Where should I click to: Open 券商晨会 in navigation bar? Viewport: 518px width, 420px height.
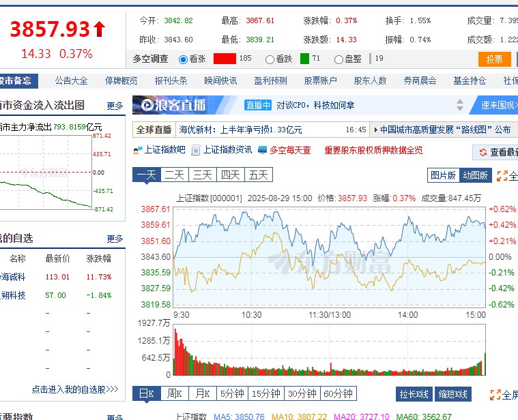tap(420, 81)
